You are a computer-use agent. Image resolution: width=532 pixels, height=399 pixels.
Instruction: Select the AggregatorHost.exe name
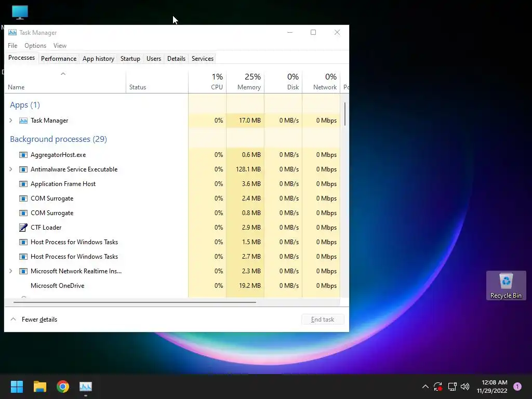tap(58, 155)
